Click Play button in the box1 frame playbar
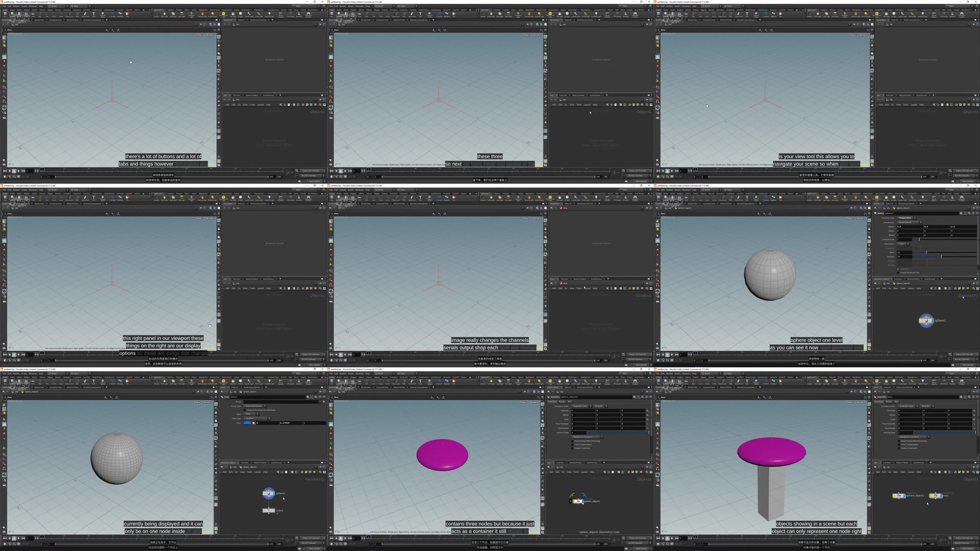Viewport: 980px width, 551px height. click(x=672, y=538)
